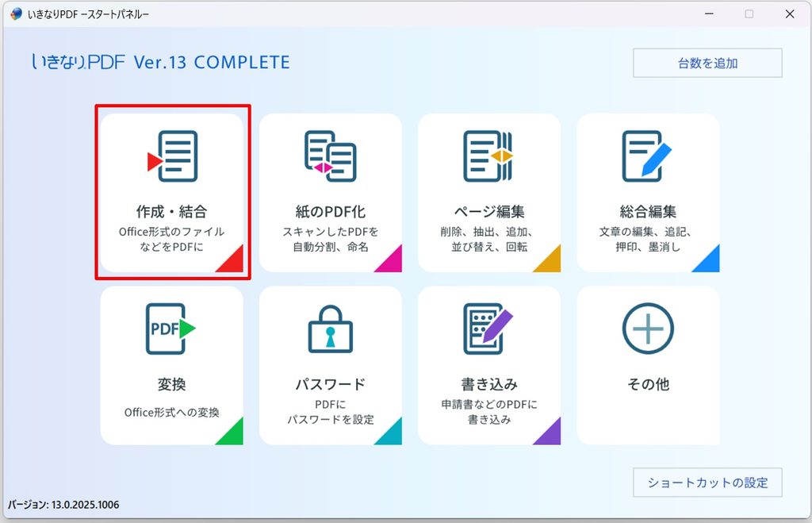The image size is (812, 523).
Task: Click the 書き込み title text
Action: (x=489, y=384)
